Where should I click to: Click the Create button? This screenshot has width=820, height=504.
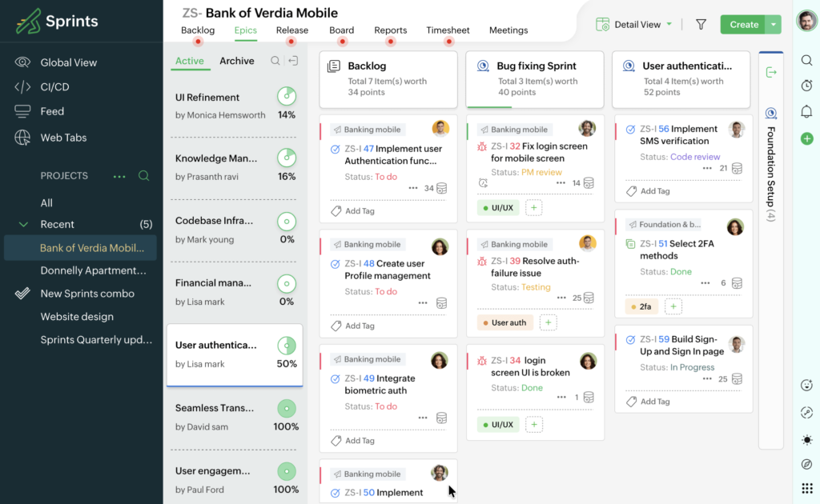[743, 25]
